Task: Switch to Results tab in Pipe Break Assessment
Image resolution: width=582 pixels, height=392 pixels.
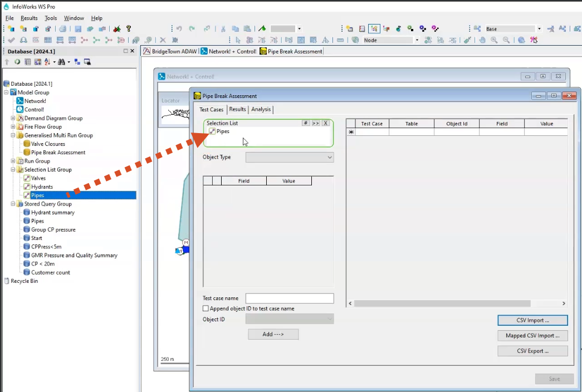Action: coord(238,109)
